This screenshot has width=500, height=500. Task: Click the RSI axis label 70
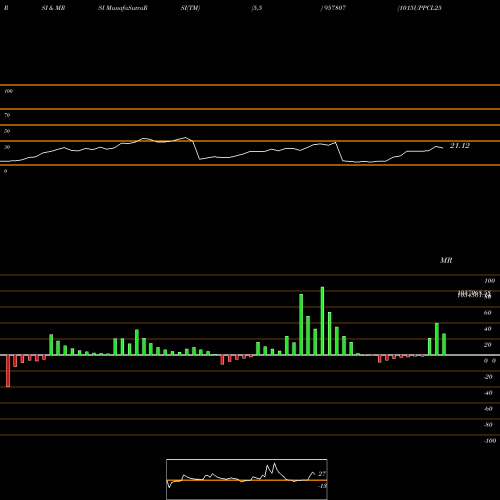[7, 115]
